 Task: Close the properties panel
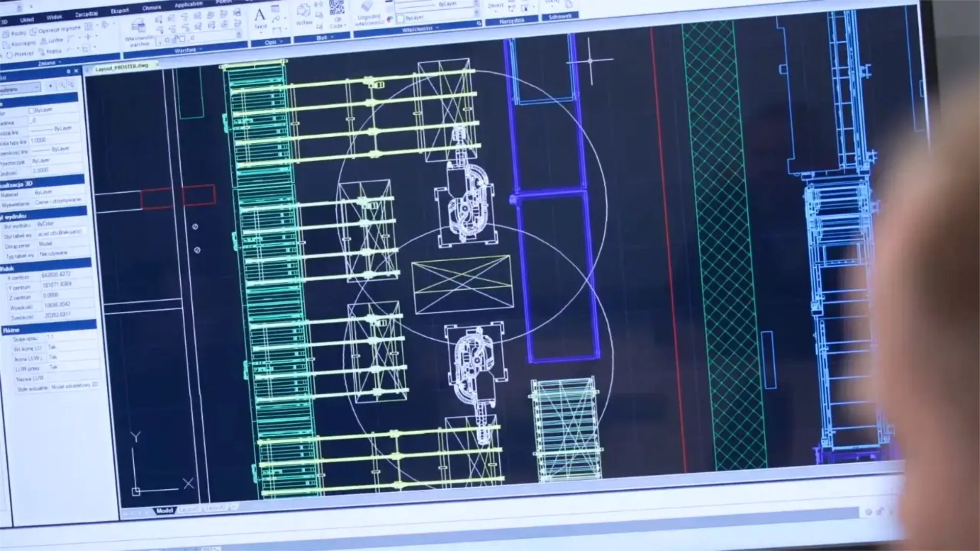coord(76,71)
